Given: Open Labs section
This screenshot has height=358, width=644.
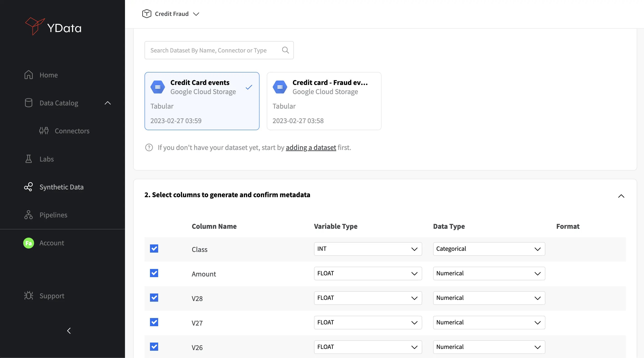Looking at the screenshot, I should point(47,159).
